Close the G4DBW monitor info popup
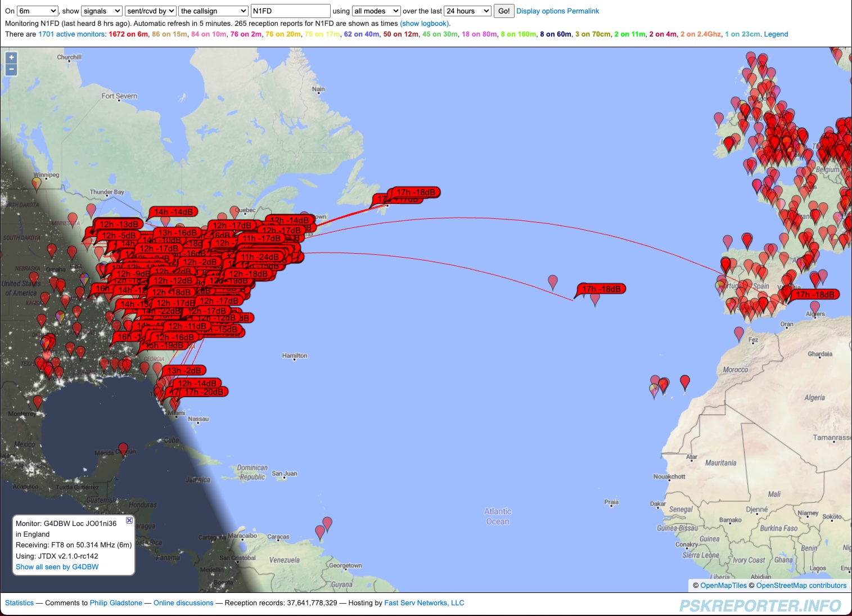Viewport: 852px width, 616px height. 129,520
